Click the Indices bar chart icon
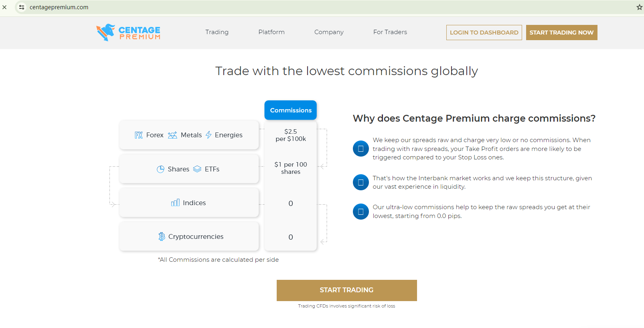Screen dimensions: 644x328 tap(175, 203)
